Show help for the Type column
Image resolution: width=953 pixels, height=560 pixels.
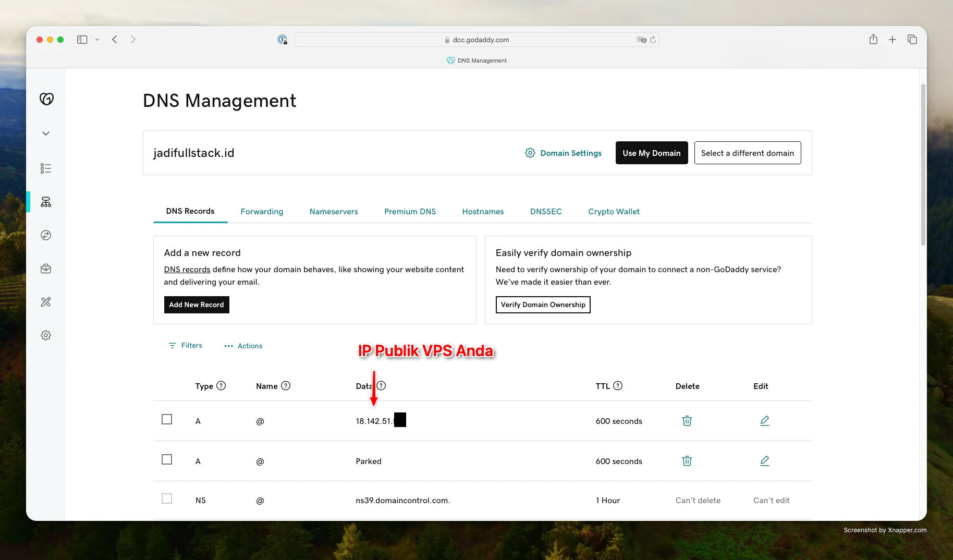coord(221,386)
